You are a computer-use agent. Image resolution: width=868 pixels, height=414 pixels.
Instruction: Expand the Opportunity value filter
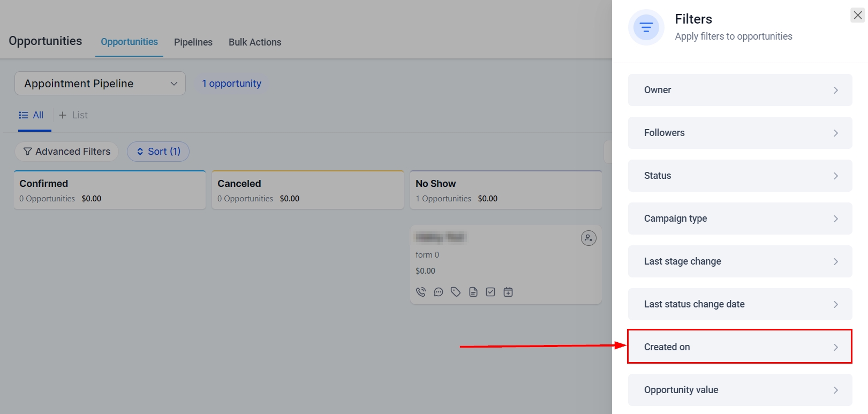pyautogui.click(x=739, y=390)
